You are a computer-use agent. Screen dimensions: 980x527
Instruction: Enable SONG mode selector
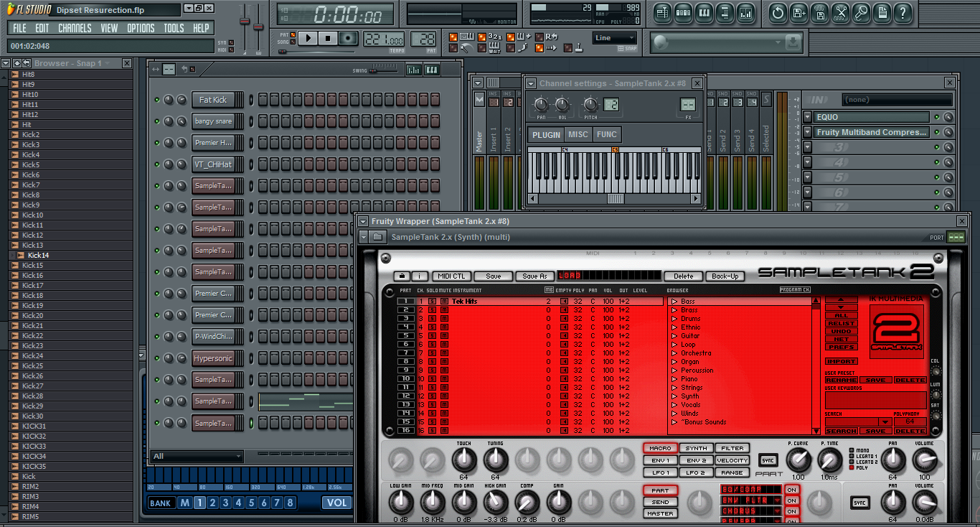click(293, 42)
